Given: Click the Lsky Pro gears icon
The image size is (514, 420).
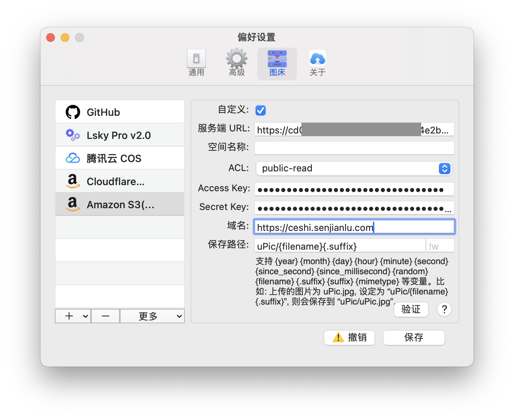Looking at the screenshot, I should point(73,135).
